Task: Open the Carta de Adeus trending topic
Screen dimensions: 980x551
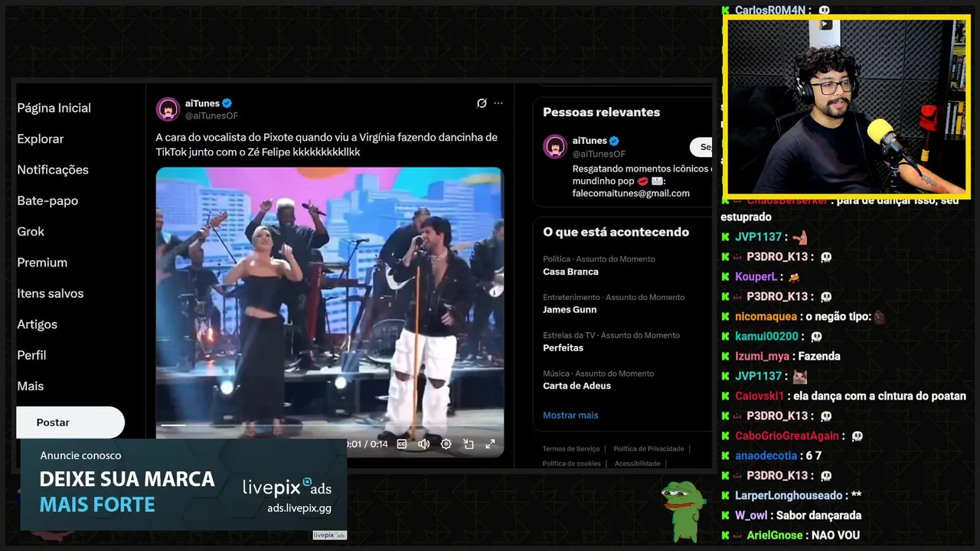Action: point(577,386)
